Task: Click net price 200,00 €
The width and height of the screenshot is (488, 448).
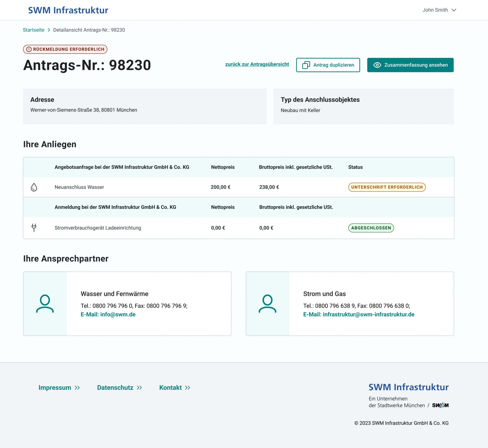Action: 220,187
